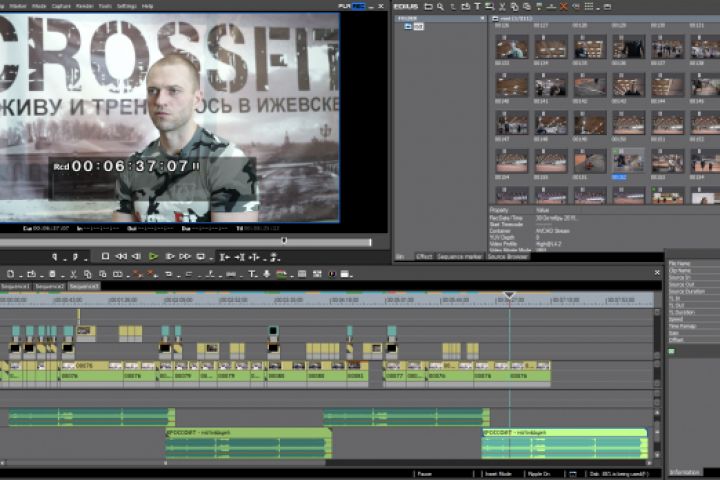720x480 pixels.
Task: Click the Open Project icon in the timeline toolbar
Action: tap(31, 274)
